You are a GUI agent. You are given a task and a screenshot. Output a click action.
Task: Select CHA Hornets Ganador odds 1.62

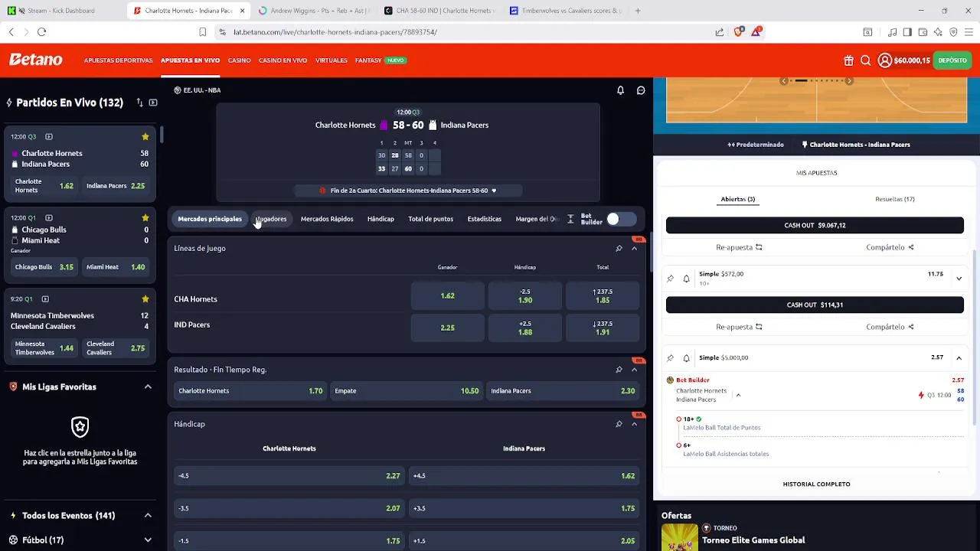pyautogui.click(x=448, y=296)
